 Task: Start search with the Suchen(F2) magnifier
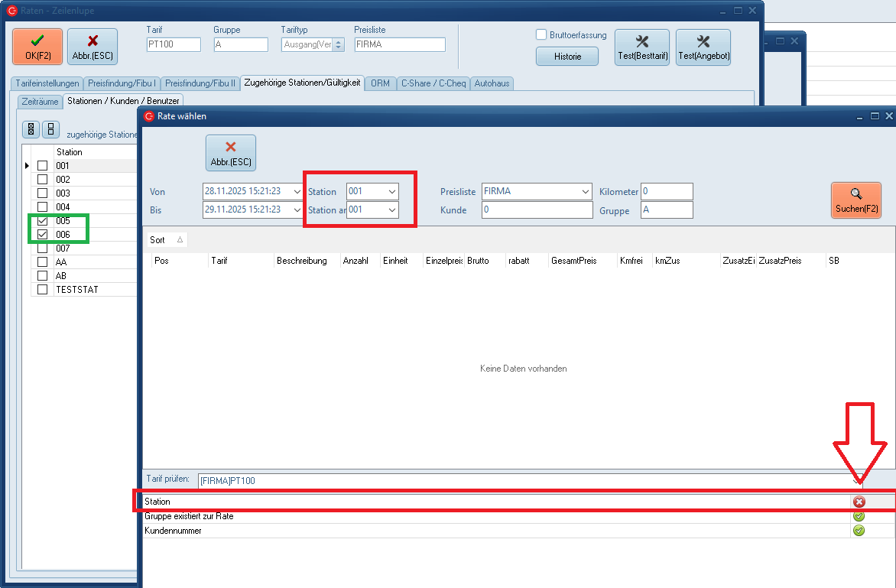coord(855,200)
